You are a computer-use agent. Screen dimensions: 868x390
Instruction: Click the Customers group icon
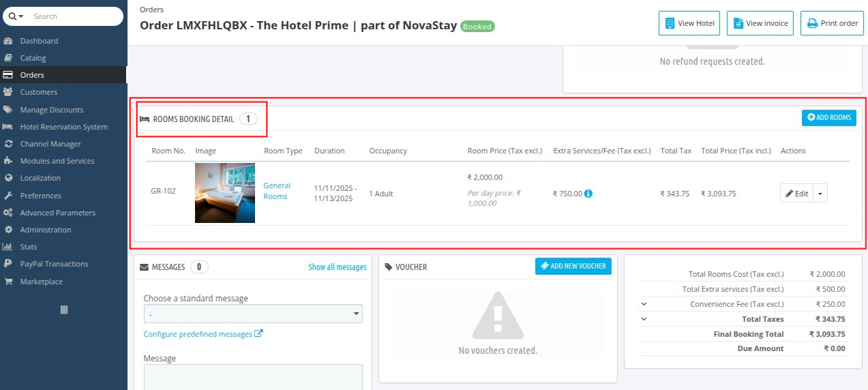tap(8, 92)
